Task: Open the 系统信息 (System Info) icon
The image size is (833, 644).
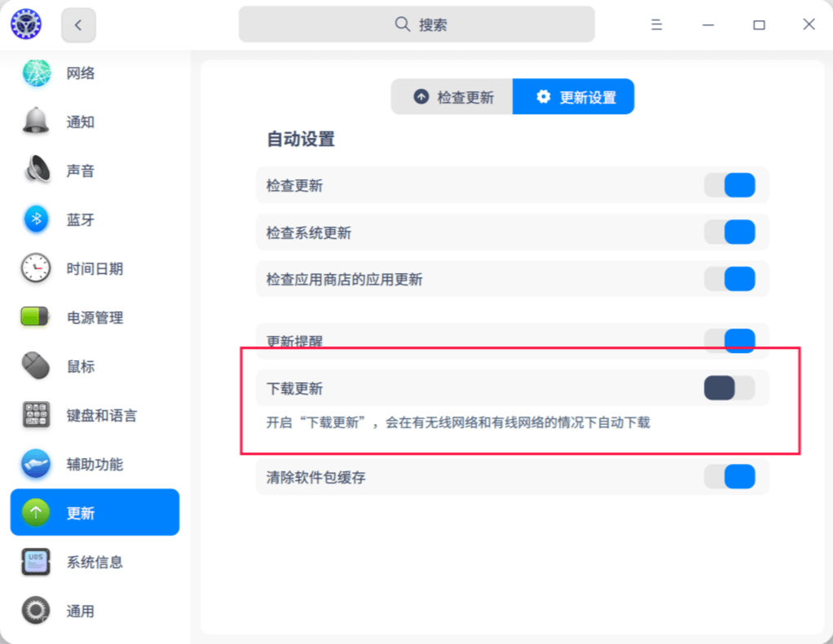Action: (x=36, y=562)
